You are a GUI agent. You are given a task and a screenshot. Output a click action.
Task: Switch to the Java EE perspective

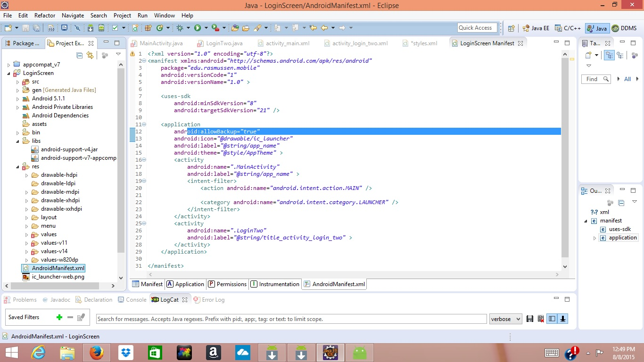[x=537, y=28]
